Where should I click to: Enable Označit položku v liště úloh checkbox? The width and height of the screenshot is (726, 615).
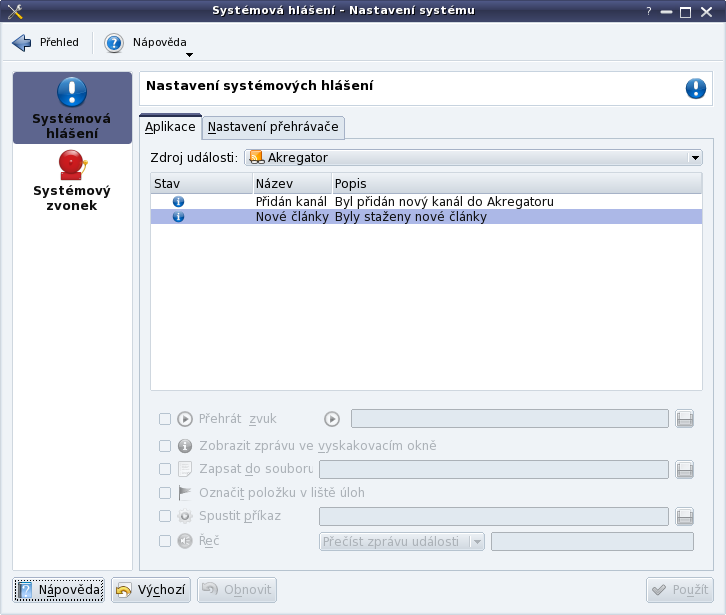point(165,493)
